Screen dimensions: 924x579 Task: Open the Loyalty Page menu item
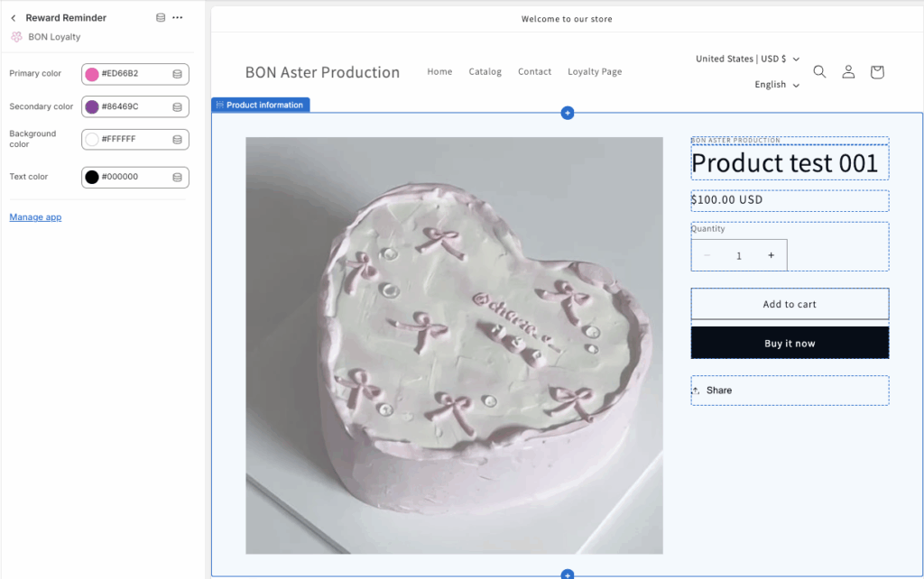pyautogui.click(x=594, y=72)
